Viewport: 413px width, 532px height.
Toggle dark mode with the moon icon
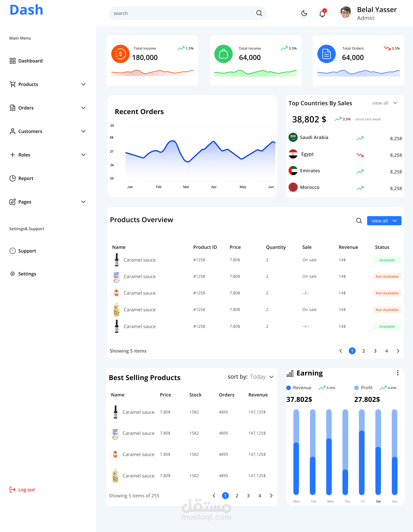point(304,13)
